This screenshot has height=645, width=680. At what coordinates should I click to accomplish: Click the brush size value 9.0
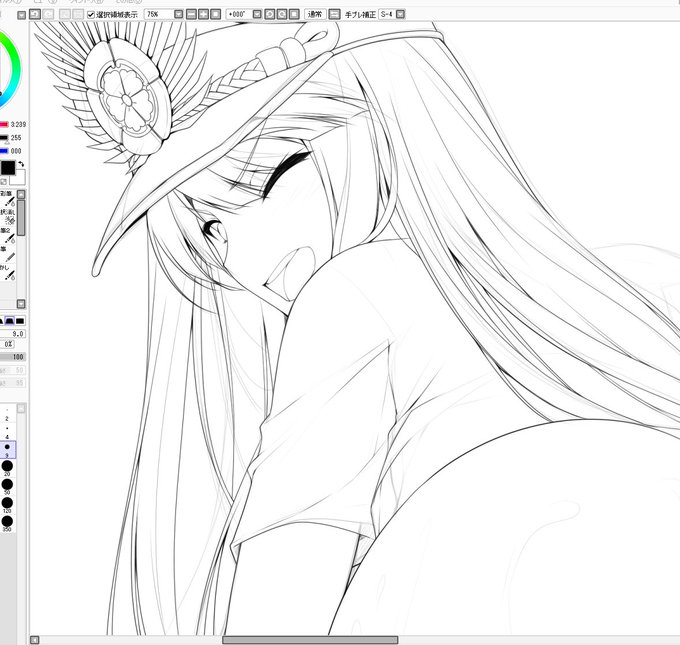(13, 334)
